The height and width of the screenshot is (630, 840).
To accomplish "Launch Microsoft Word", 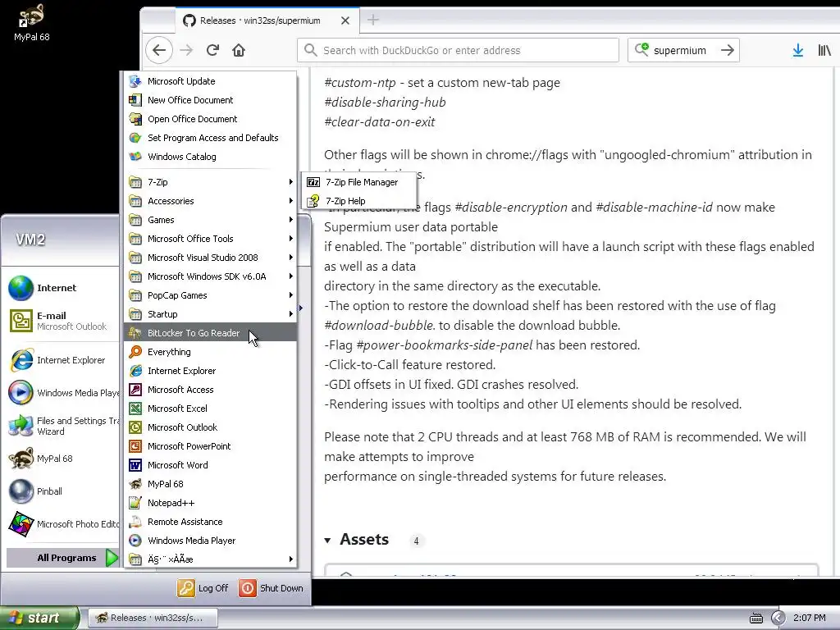I will coord(211,465).
